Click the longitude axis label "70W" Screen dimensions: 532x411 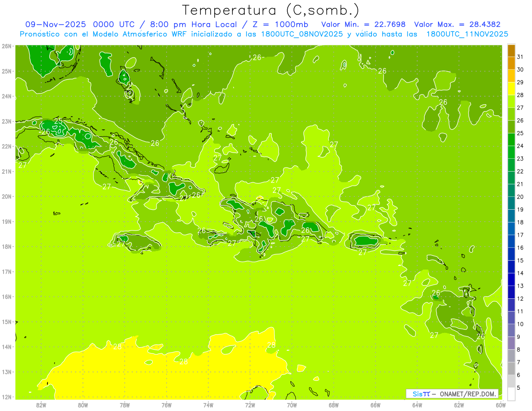pos(292,405)
